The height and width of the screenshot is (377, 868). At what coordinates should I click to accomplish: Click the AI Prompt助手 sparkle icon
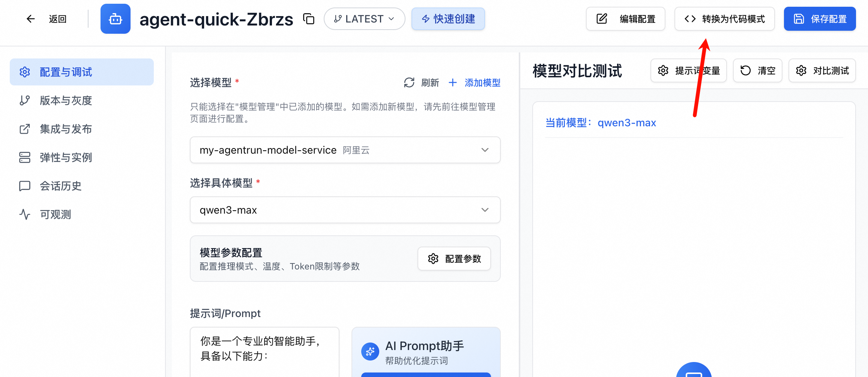(x=370, y=351)
